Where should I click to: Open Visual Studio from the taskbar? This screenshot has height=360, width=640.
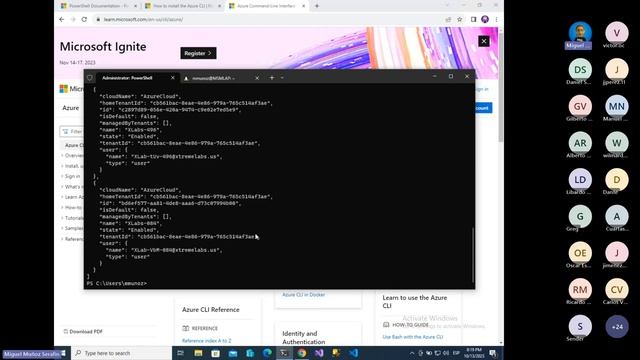click(319, 353)
